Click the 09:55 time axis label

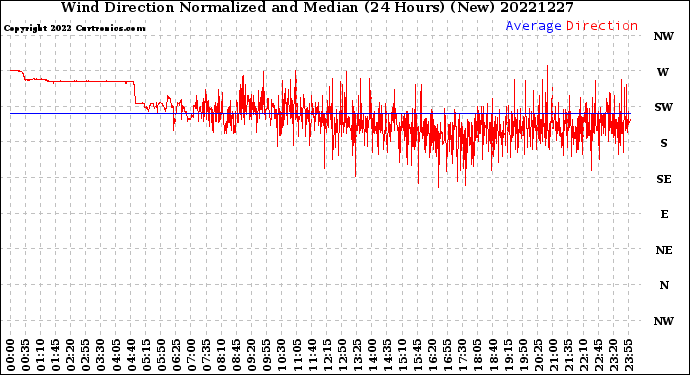(267, 355)
